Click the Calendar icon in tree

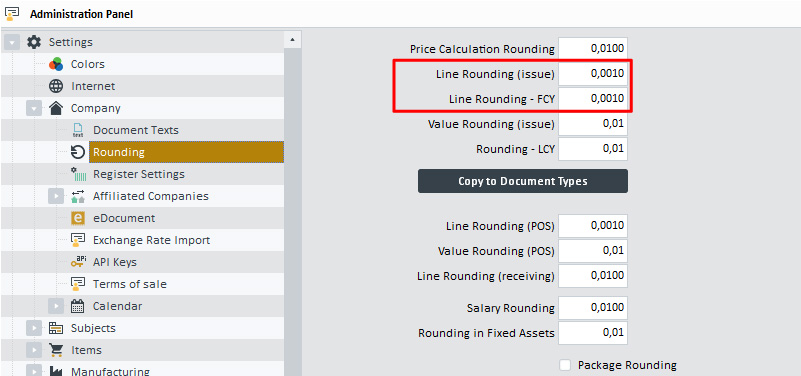coord(78,306)
